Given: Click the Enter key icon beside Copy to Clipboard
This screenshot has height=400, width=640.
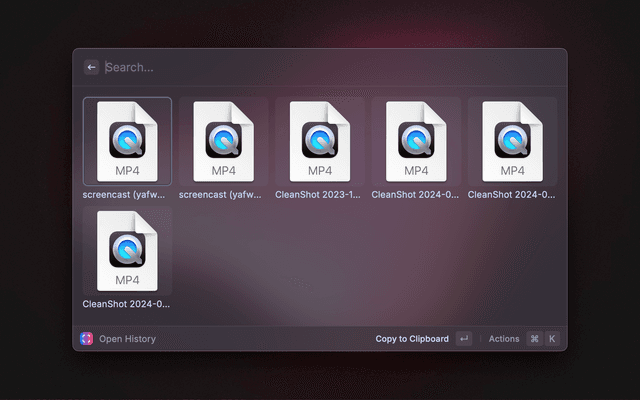Looking at the screenshot, I should [463, 339].
